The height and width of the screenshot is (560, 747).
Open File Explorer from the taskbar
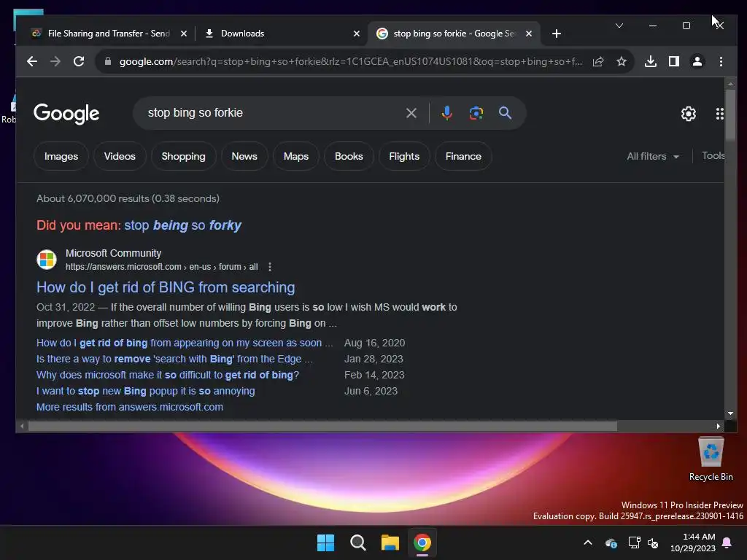click(390, 542)
